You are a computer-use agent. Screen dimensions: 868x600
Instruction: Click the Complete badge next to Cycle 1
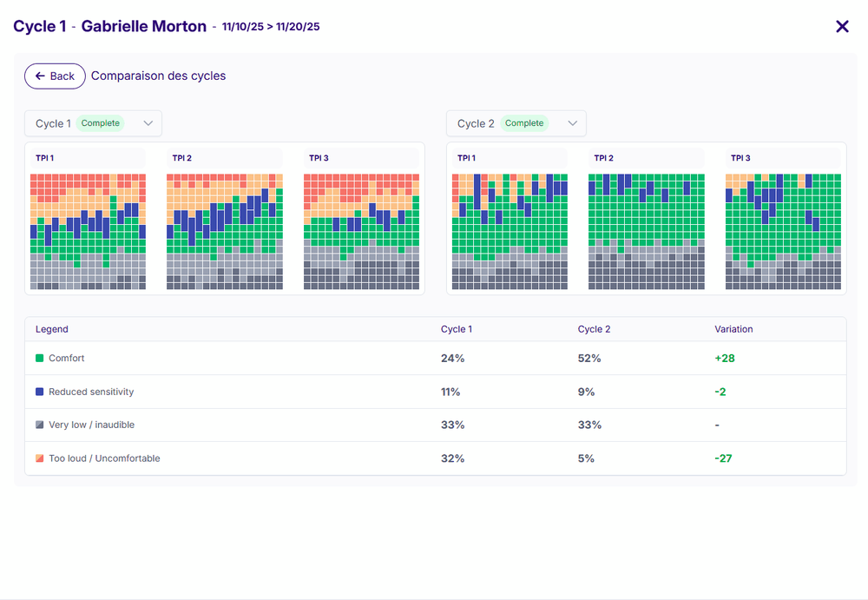(x=101, y=123)
